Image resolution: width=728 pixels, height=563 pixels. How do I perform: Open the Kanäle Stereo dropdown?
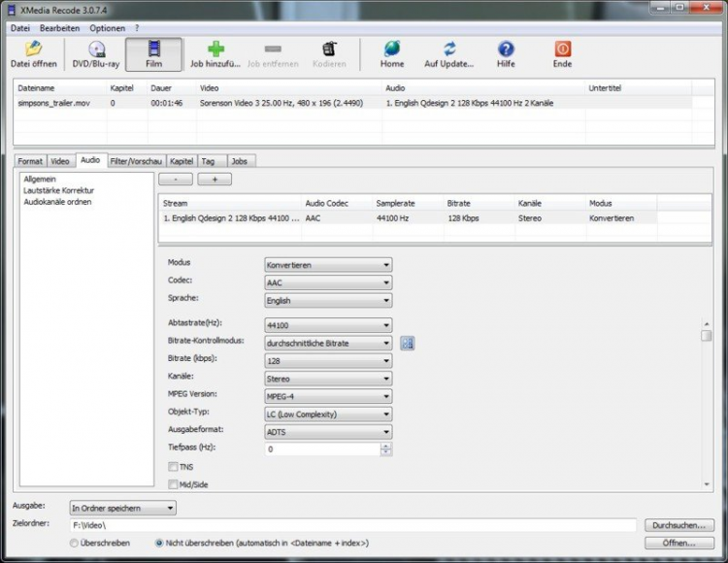tap(386, 379)
